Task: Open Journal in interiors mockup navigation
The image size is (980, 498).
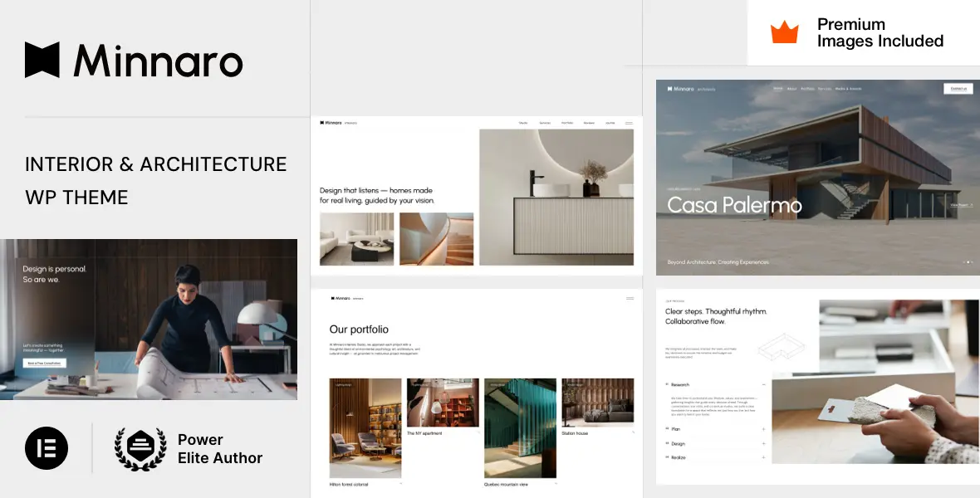Action: [x=610, y=123]
